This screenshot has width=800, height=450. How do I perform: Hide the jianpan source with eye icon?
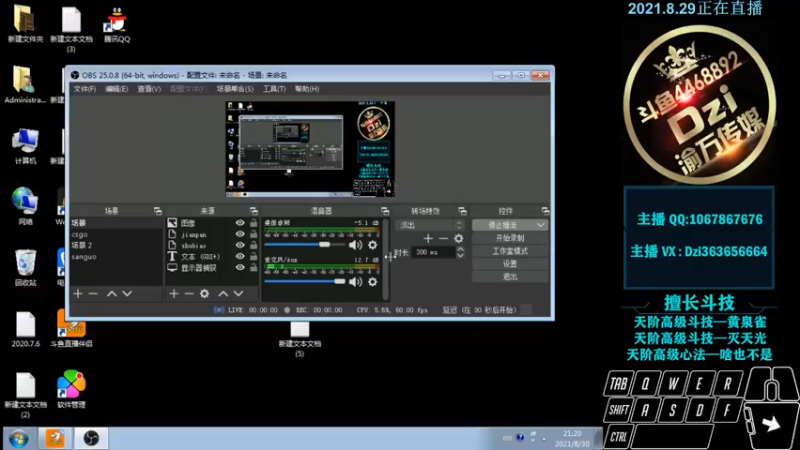pyautogui.click(x=240, y=234)
